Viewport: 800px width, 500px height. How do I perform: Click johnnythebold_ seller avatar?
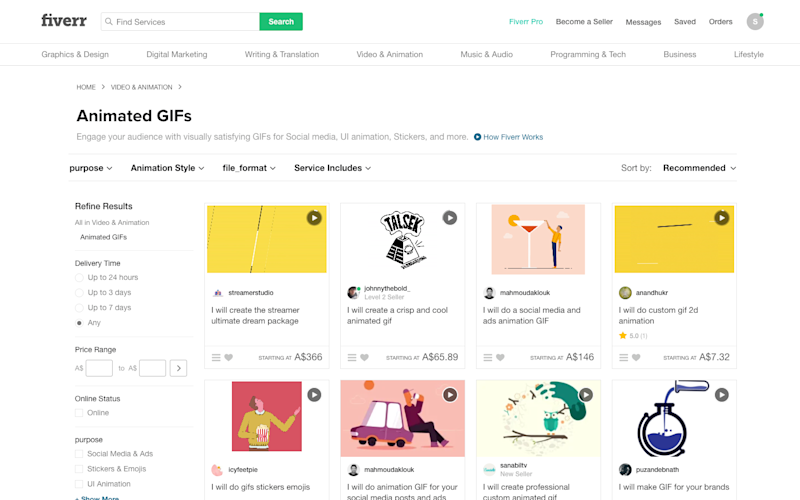point(353,292)
